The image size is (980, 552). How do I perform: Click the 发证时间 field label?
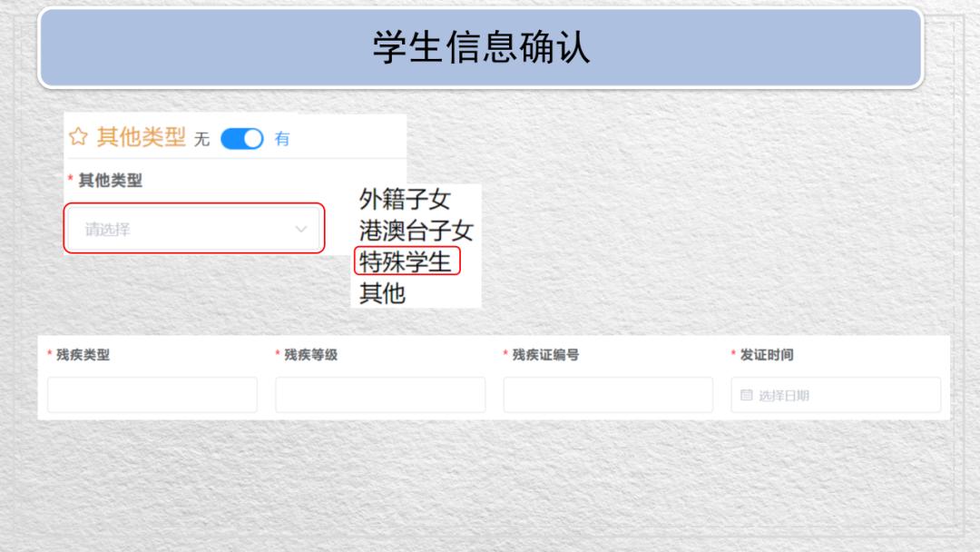tap(766, 355)
